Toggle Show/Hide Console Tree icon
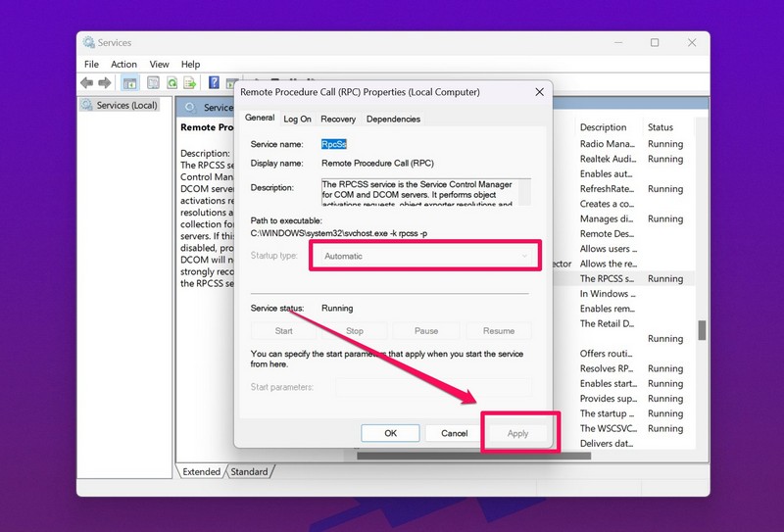 pos(130,83)
